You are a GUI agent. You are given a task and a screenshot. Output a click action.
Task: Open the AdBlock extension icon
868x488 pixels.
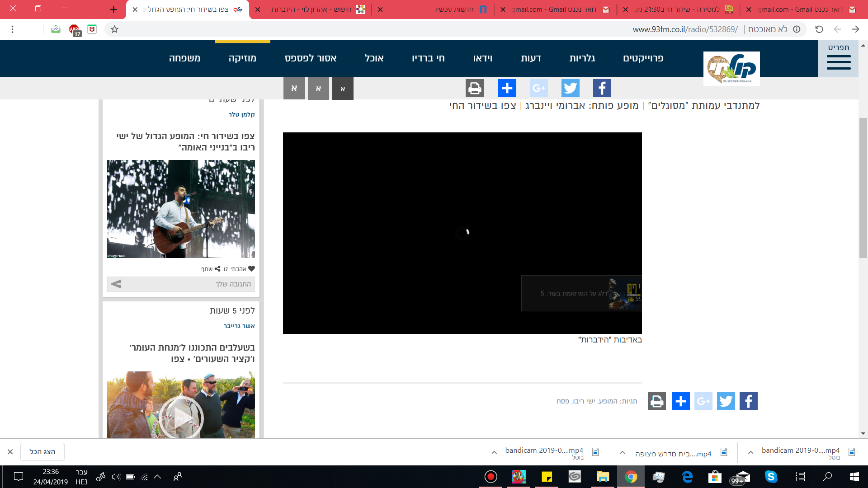[74, 30]
